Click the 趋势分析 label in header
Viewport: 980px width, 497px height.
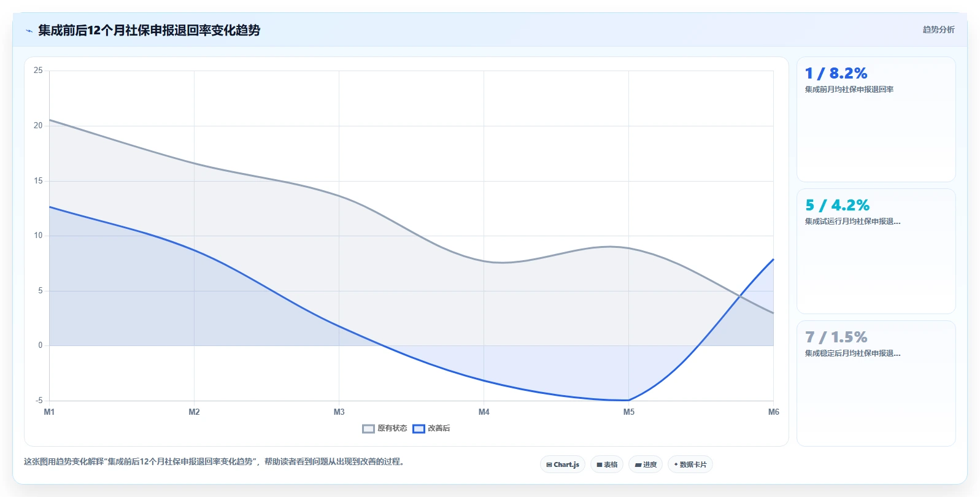[x=938, y=29]
